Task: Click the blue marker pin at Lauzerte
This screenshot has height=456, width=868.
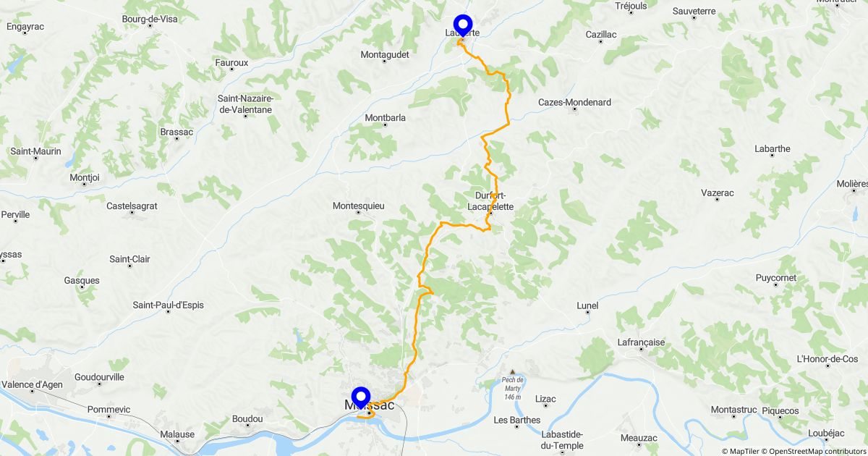Action: click(x=462, y=26)
